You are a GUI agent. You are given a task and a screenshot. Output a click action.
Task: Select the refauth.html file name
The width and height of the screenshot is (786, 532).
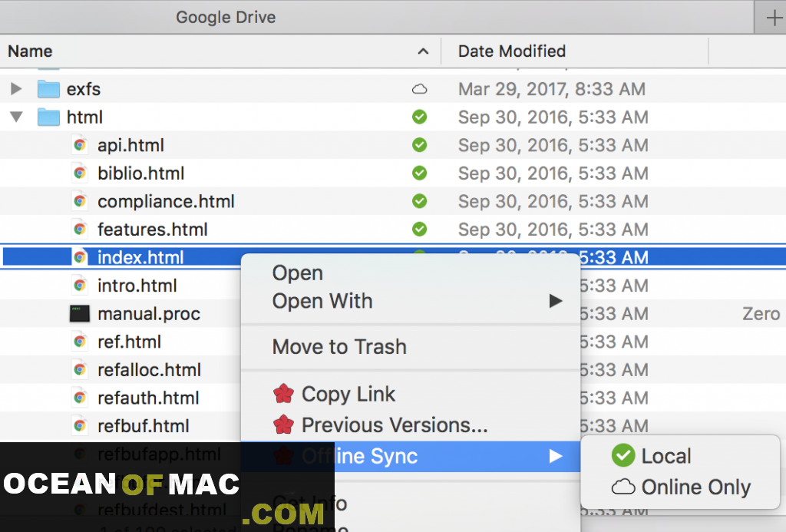point(148,398)
